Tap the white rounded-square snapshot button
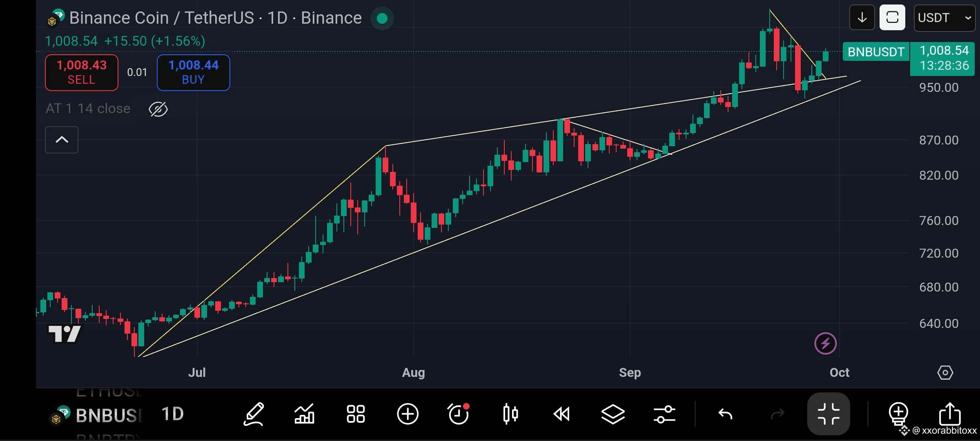 (892, 18)
